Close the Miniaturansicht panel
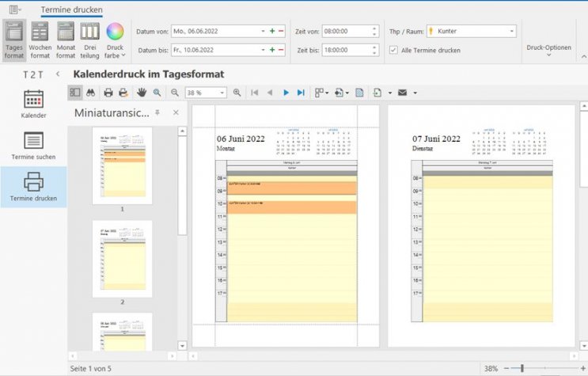Image resolution: width=588 pixels, height=376 pixels. pos(176,112)
